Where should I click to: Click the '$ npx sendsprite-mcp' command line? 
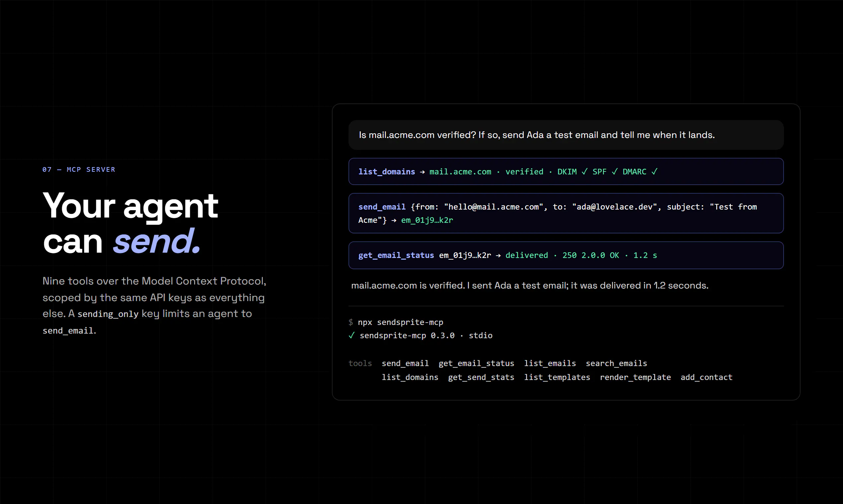click(x=396, y=322)
